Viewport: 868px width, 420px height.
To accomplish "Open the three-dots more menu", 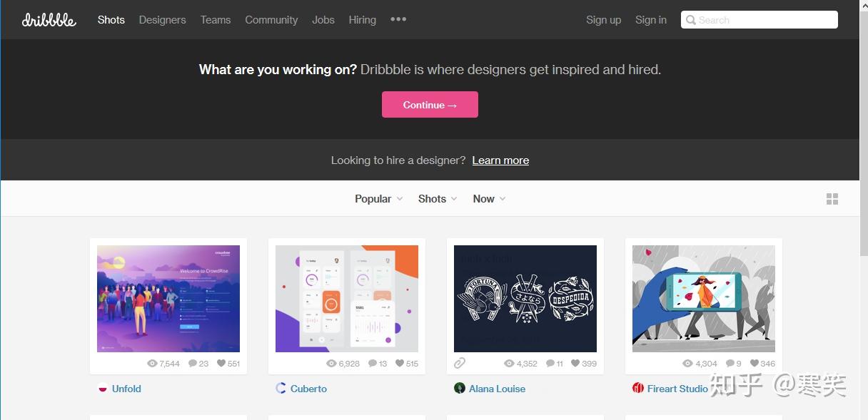I will pos(398,19).
